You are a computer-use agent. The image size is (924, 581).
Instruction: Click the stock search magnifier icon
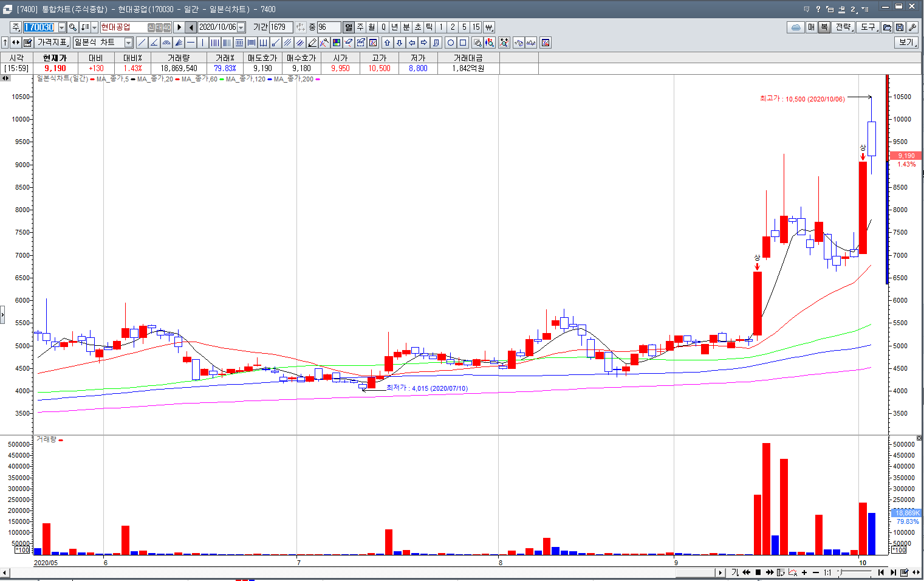click(x=73, y=27)
